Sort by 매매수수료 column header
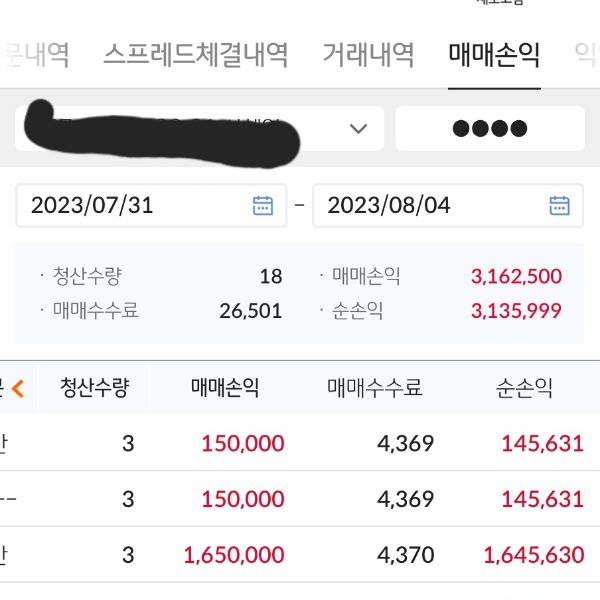Image resolution: width=600 pixels, height=600 pixels. pyautogui.click(x=375, y=388)
